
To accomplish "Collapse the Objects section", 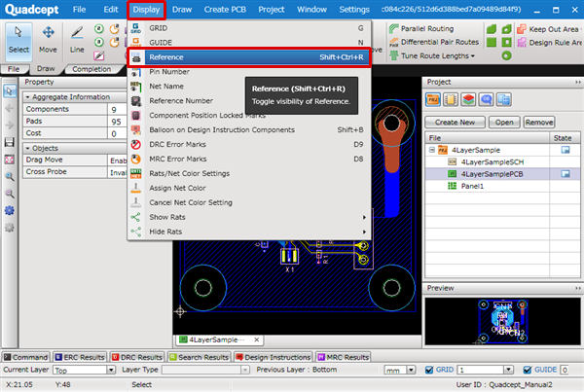I will tap(27, 148).
